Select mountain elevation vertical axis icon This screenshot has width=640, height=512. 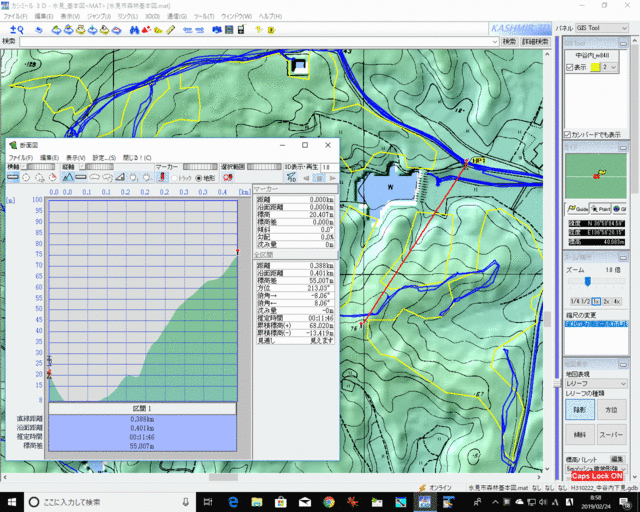(x=68, y=177)
